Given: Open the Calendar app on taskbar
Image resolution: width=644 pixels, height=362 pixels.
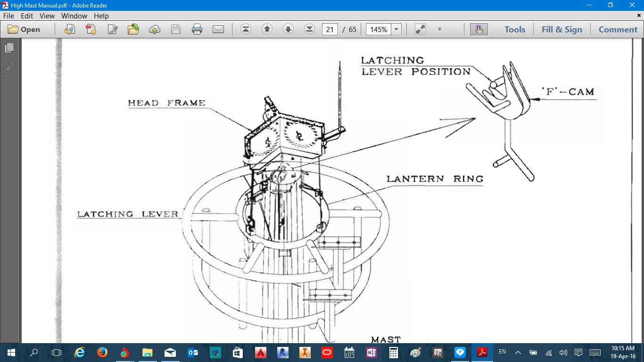Looking at the screenshot, I should pos(349,353).
